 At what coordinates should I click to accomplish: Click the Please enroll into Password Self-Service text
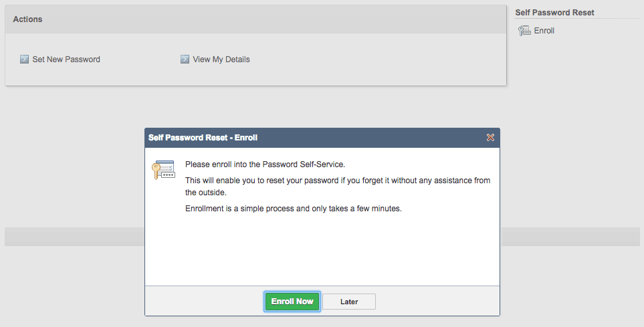tap(265, 165)
